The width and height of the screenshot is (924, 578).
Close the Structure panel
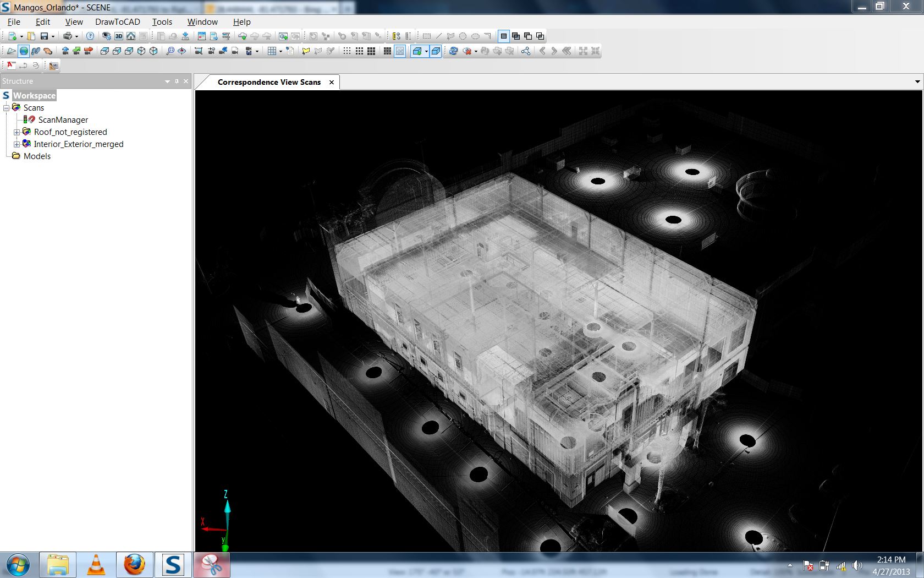186,81
